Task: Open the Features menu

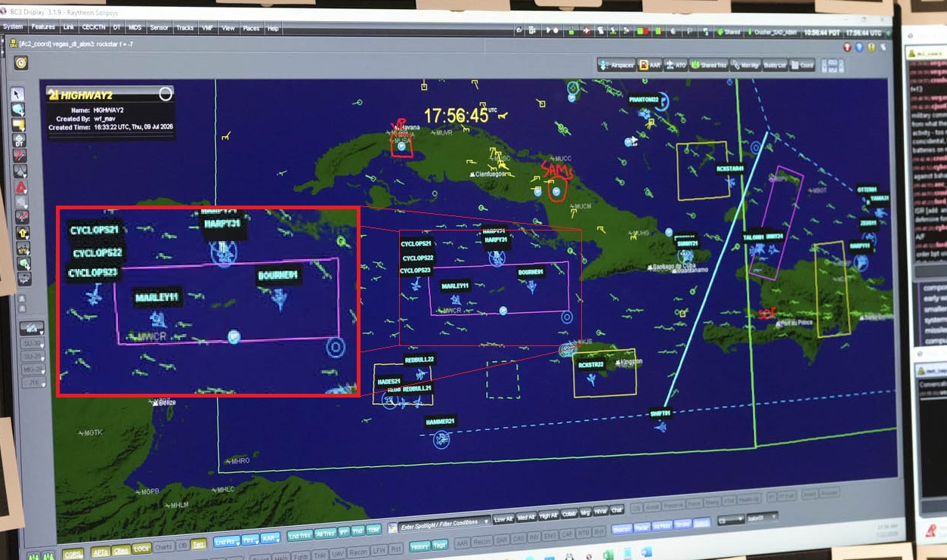Action: pyautogui.click(x=42, y=27)
